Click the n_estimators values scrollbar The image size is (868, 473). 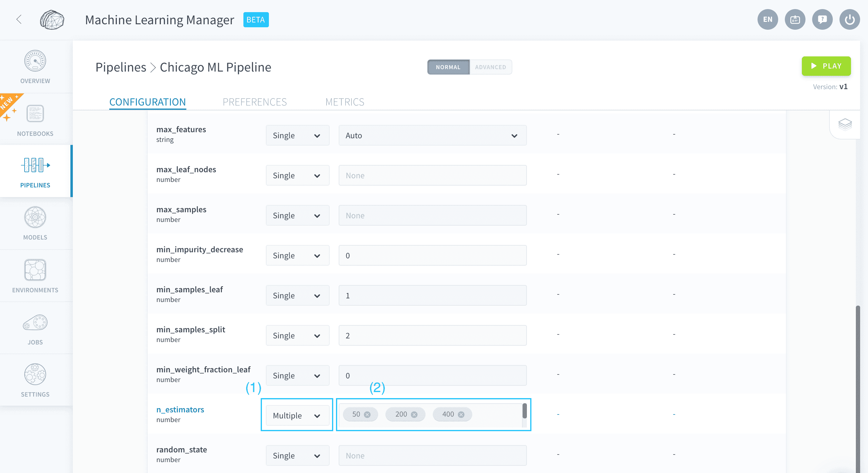525,411
